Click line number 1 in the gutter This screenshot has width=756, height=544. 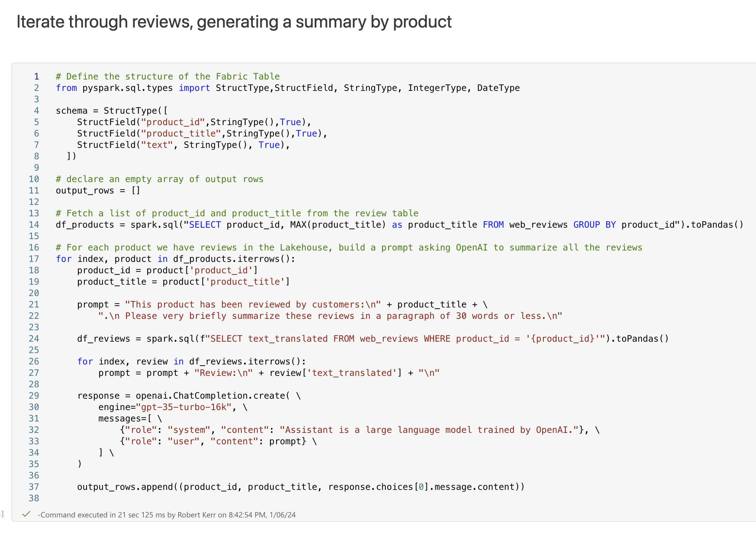coord(36,77)
